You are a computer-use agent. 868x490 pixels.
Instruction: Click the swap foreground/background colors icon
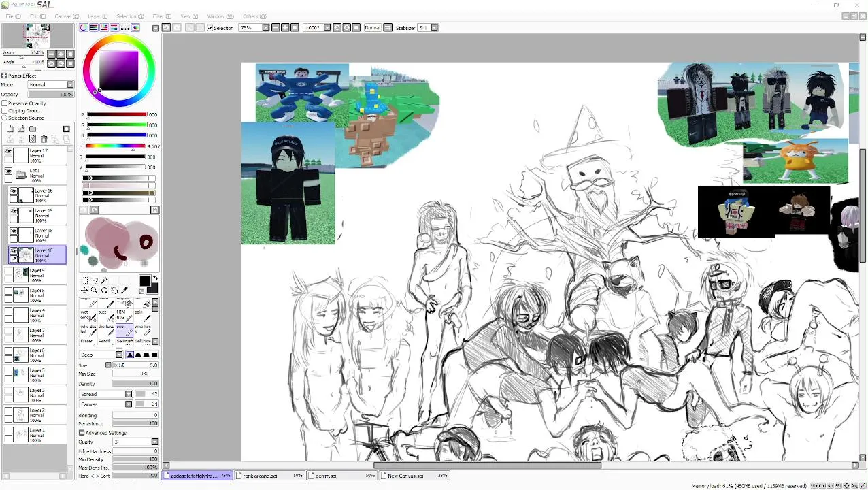tap(155, 278)
